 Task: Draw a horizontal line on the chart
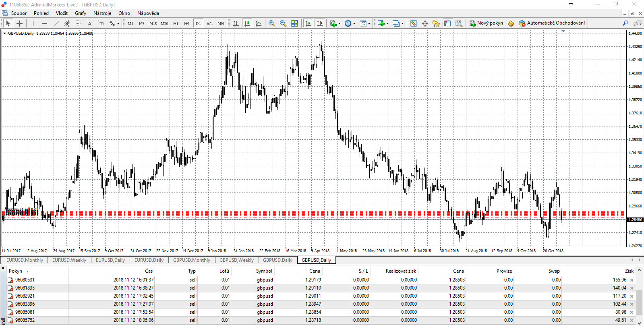click(x=45, y=23)
